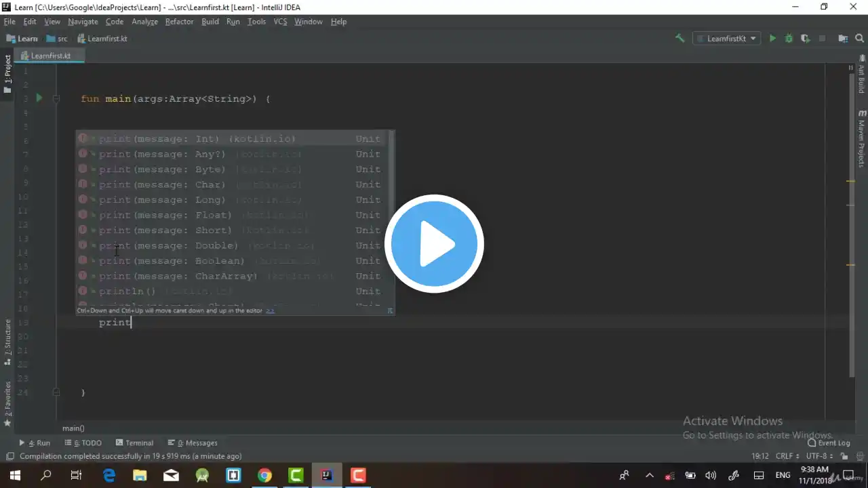Open the Project Structure dialog
Image resolution: width=868 pixels, height=488 pixels.
[843, 39]
